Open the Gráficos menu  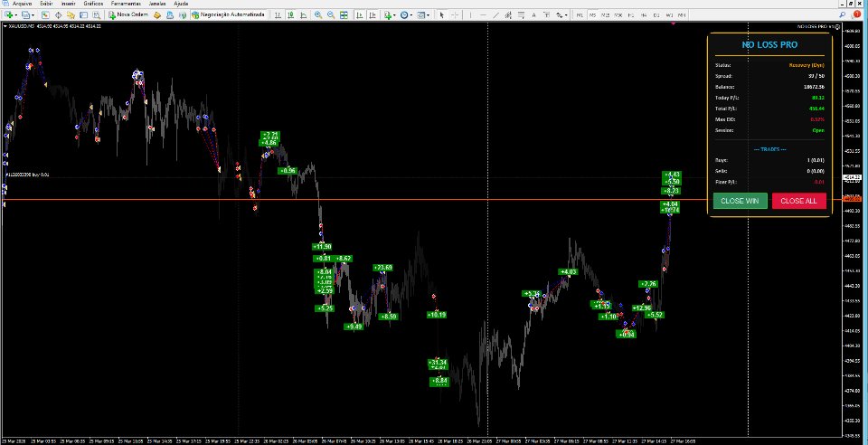[93, 4]
